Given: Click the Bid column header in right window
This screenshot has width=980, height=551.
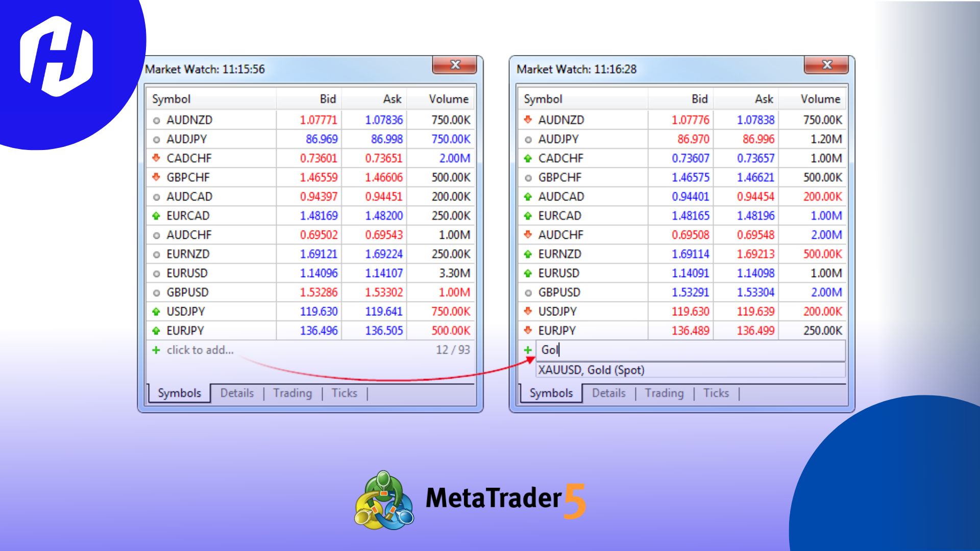Looking at the screenshot, I should pyautogui.click(x=699, y=99).
